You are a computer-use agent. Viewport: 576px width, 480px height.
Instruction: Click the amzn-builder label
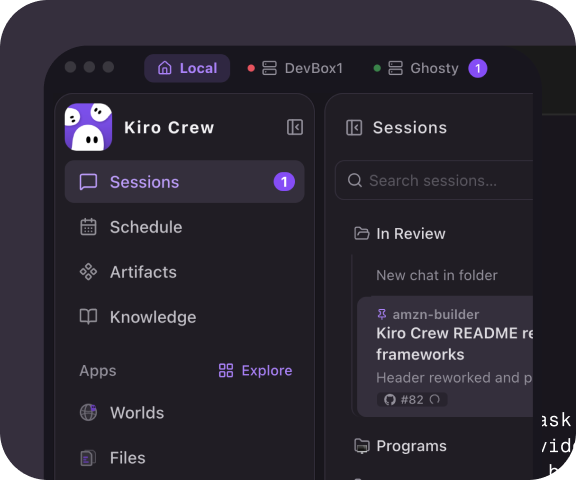click(x=436, y=314)
